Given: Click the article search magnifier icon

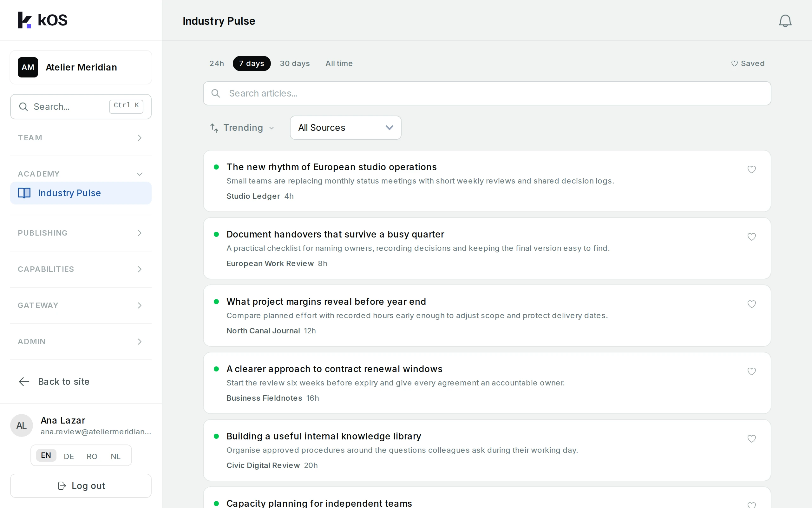Looking at the screenshot, I should click(216, 93).
